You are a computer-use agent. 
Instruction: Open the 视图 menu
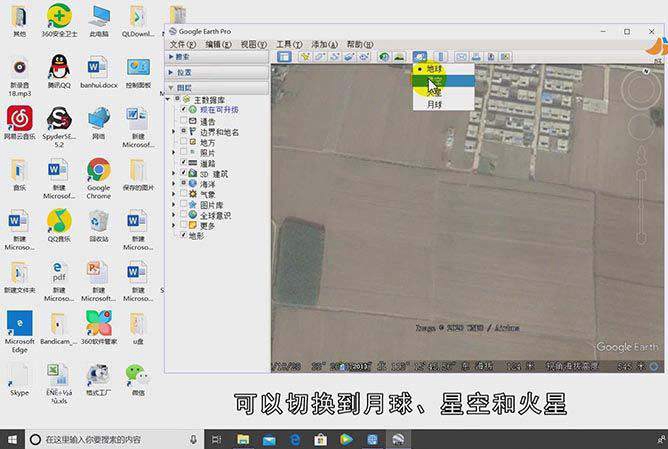[254, 44]
